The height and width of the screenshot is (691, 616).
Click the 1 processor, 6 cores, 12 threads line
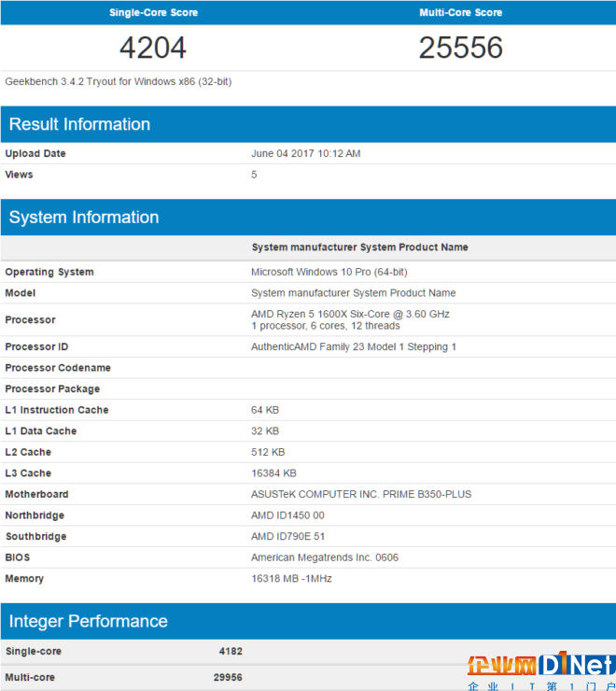[326, 326]
